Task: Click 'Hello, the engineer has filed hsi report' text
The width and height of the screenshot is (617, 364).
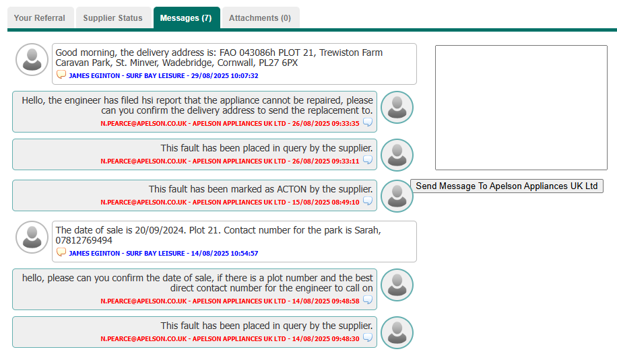Action: pyautogui.click(x=197, y=106)
